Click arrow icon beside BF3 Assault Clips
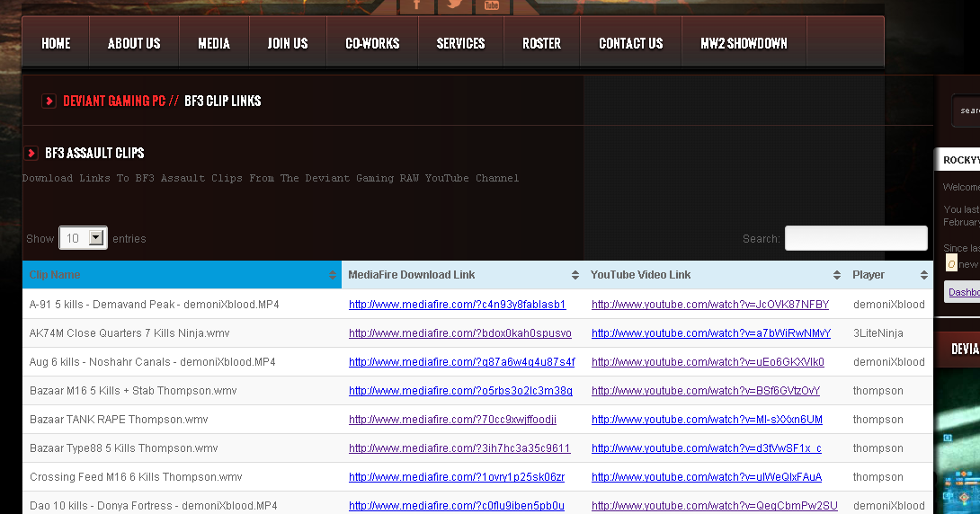Screen dimensions: 980x514 [x=31, y=153]
